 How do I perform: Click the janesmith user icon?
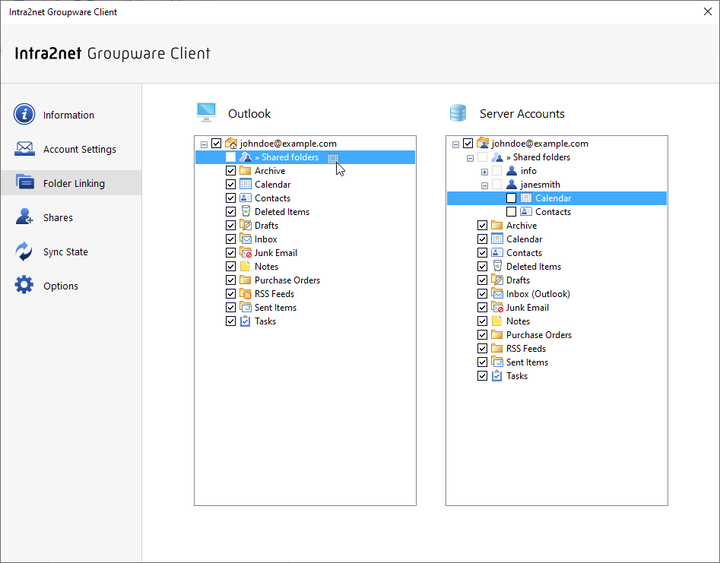(x=511, y=184)
